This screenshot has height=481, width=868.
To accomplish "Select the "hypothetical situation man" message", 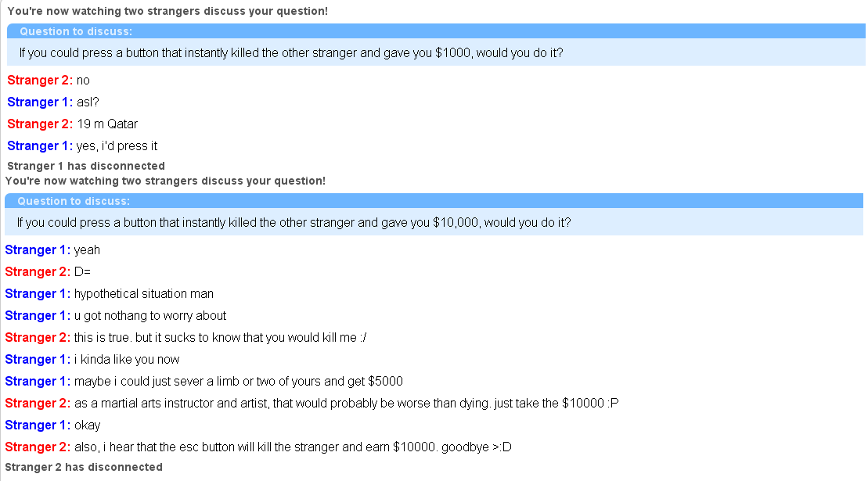I will click(x=143, y=294).
